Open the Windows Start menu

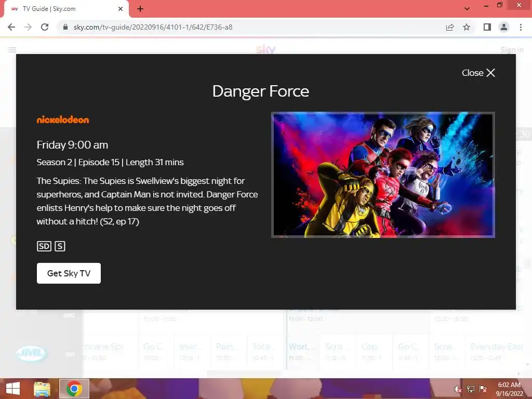click(13, 389)
